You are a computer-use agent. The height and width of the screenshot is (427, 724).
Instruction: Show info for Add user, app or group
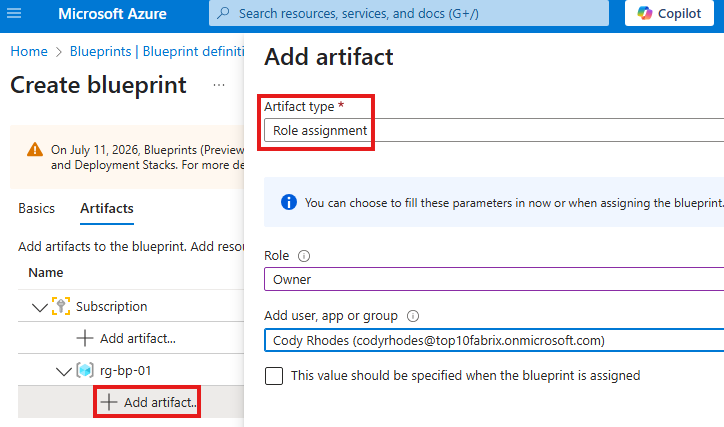point(413,316)
